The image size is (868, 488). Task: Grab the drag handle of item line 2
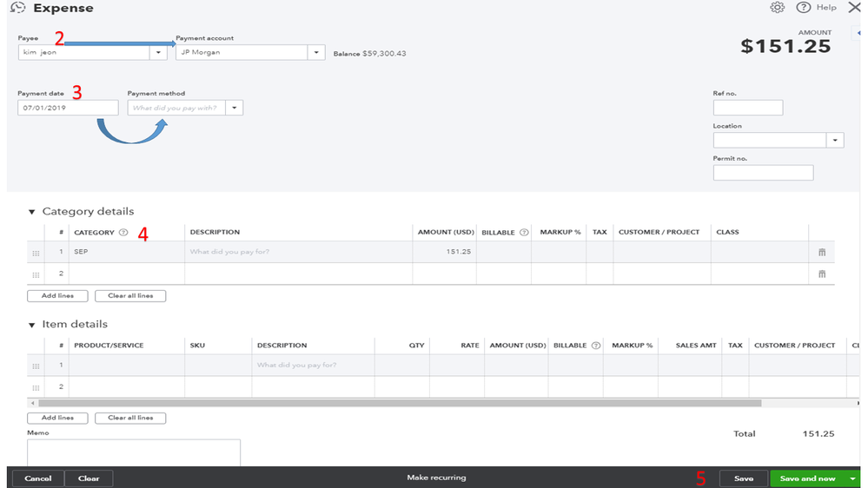tap(36, 388)
